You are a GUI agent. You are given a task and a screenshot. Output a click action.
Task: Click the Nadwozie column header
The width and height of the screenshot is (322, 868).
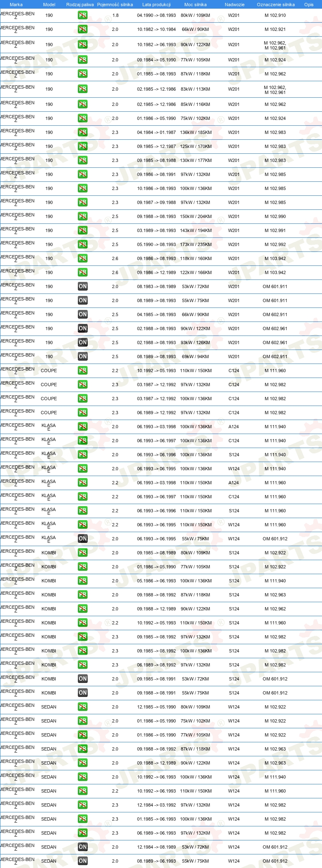(235, 5)
